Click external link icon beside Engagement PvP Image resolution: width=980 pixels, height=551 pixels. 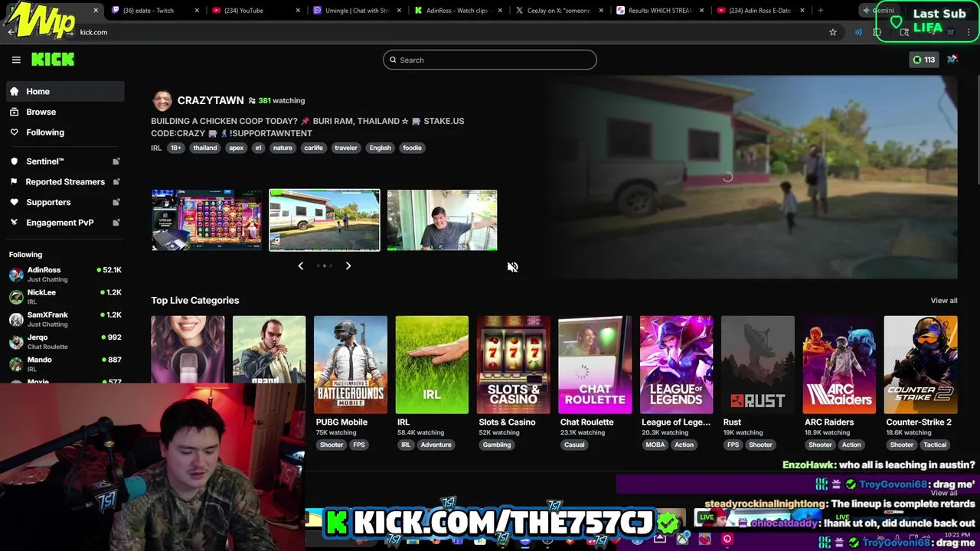click(116, 223)
